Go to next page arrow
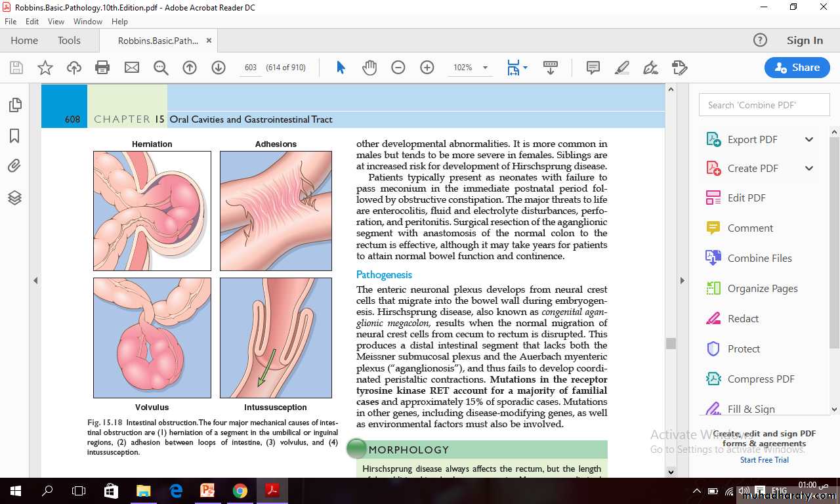This screenshot has height=504, width=840. pyautogui.click(x=219, y=68)
